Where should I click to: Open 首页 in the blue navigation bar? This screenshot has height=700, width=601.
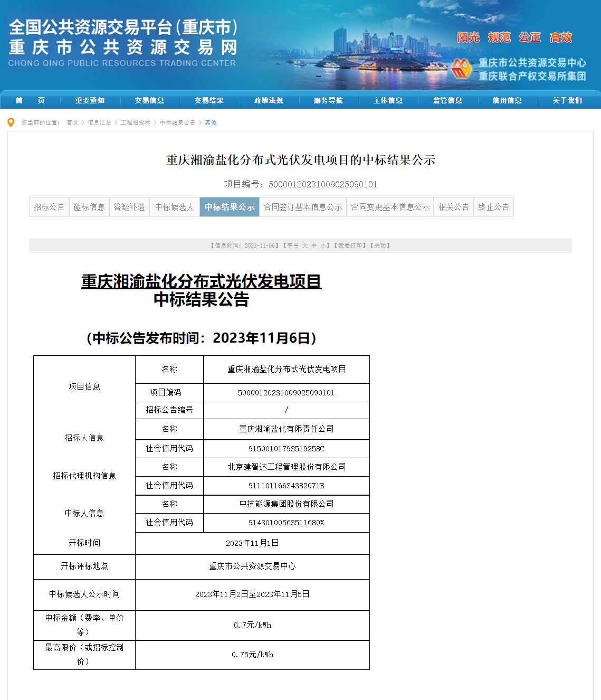click(x=30, y=100)
